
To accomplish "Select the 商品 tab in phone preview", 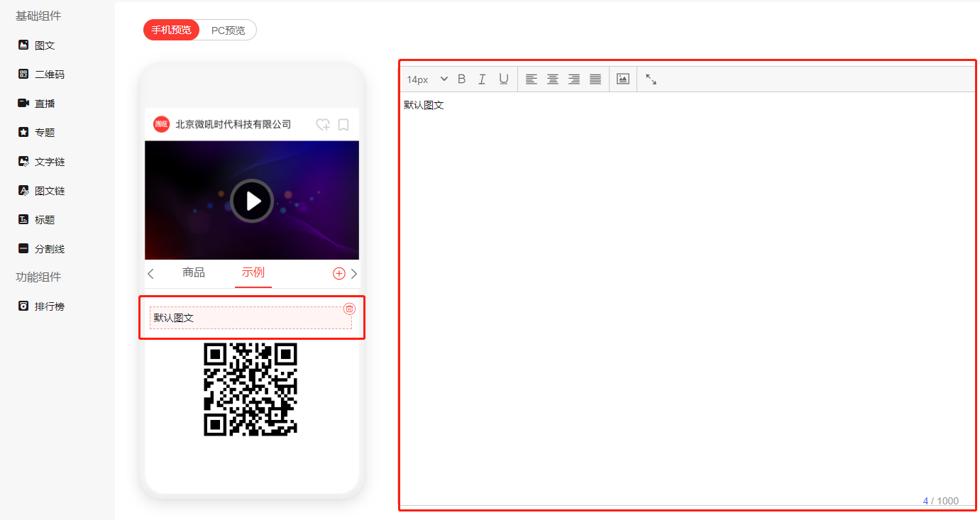I will tap(194, 272).
